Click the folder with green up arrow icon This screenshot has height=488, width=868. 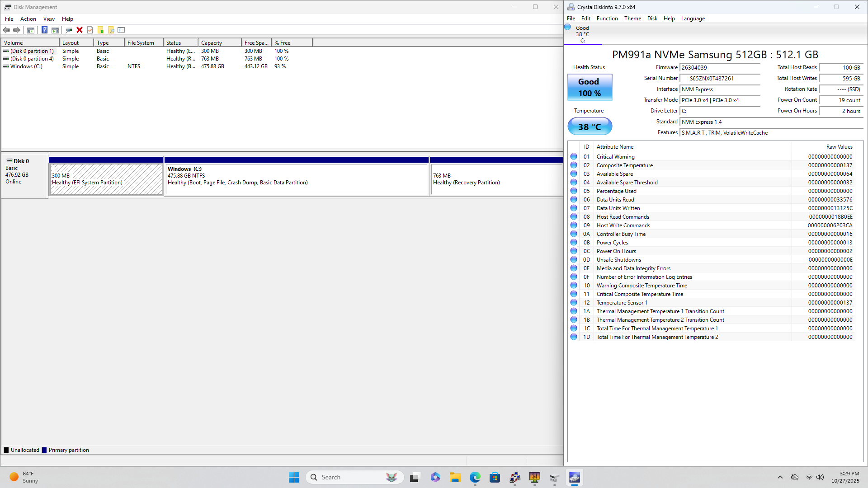100,30
